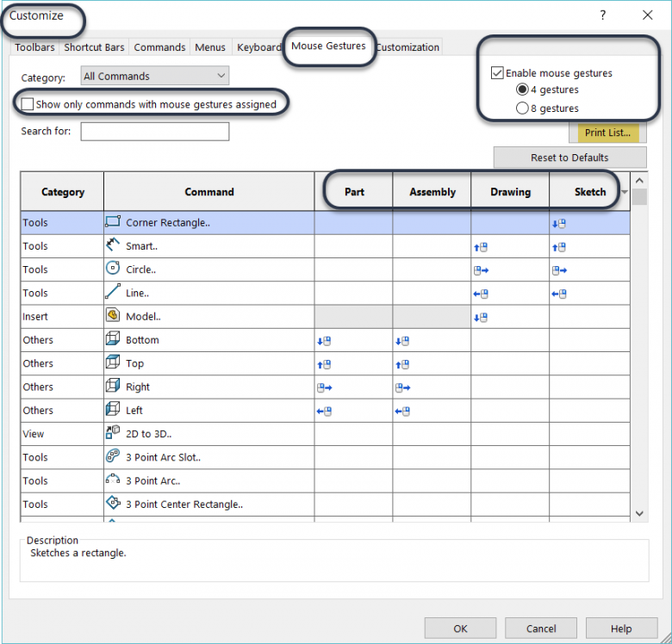Click the table scrollbar up arrow
Viewport: 672px width, 644px height.
coord(639,181)
